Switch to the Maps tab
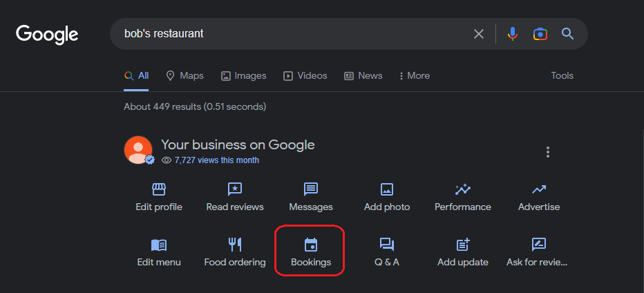 [x=184, y=75]
